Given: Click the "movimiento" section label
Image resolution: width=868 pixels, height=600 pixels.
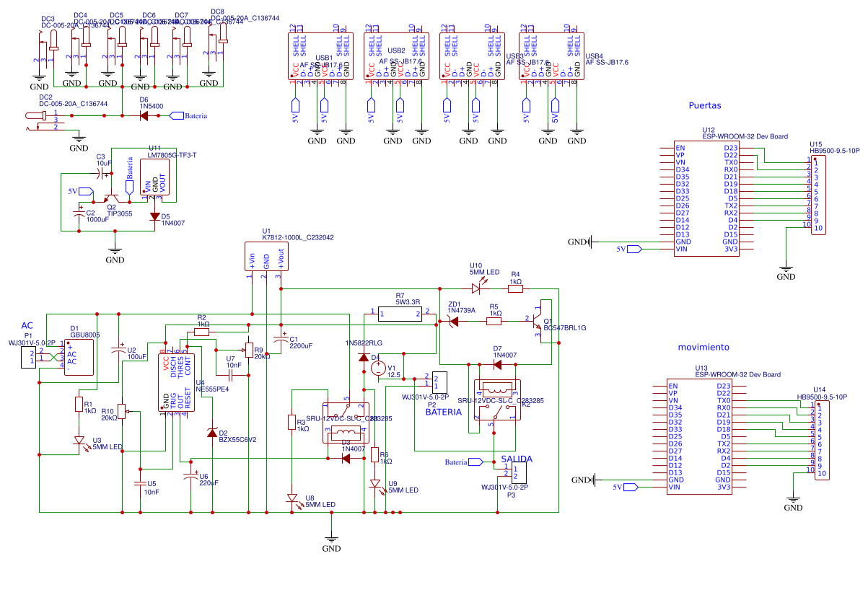Looking at the screenshot, I should pyautogui.click(x=703, y=347).
